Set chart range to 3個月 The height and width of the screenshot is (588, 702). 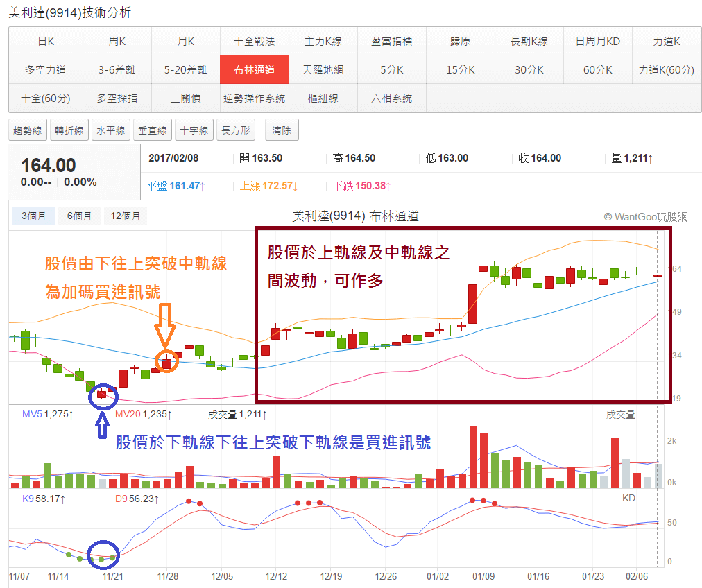click(33, 216)
